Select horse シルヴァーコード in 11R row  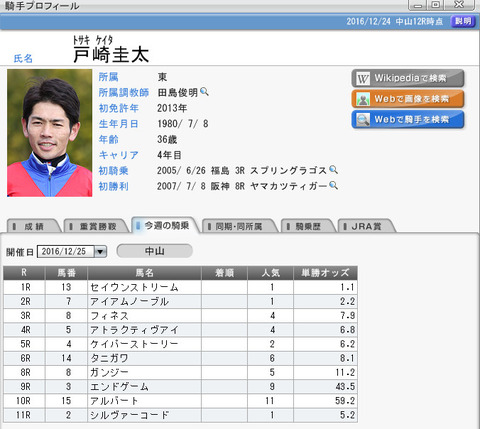[x=129, y=415]
